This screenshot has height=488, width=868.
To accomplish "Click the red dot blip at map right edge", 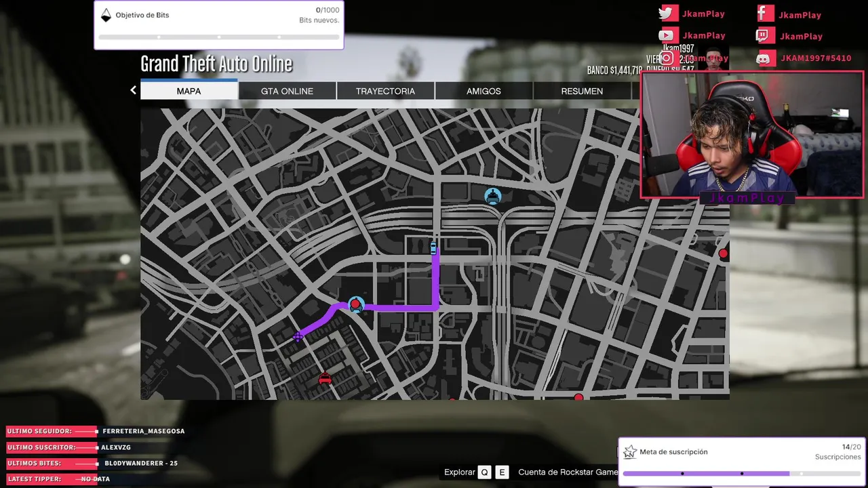I will [723, 253].
